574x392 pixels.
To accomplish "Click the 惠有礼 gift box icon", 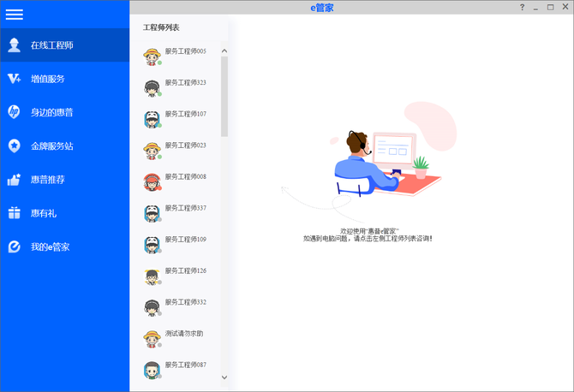I will [x=14, y=213].
